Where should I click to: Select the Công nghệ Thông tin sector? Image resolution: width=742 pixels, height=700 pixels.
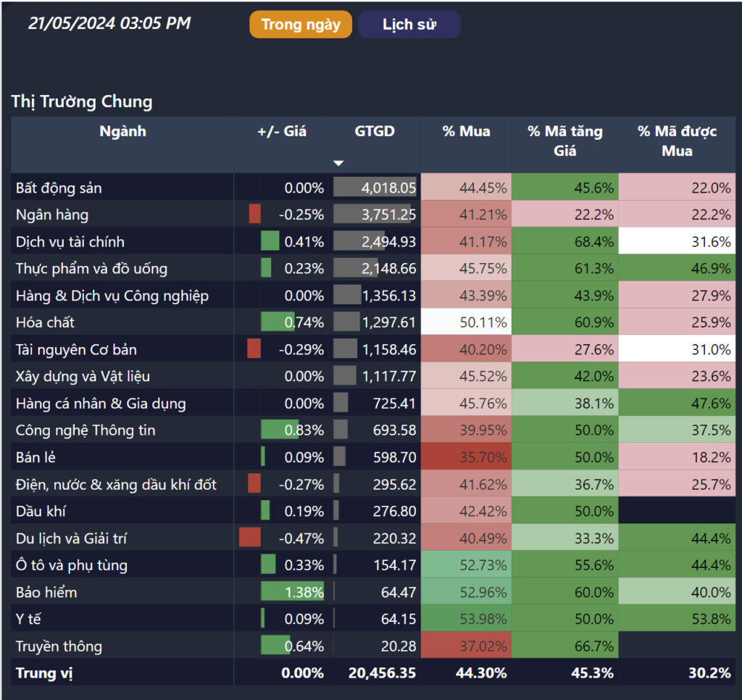[x=86, y=430]
